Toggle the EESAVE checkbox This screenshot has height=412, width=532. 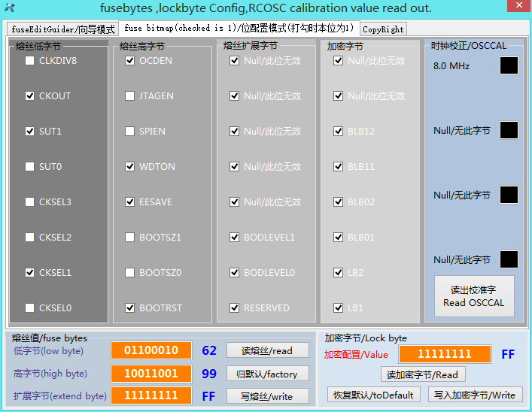[x=129, y=201]
